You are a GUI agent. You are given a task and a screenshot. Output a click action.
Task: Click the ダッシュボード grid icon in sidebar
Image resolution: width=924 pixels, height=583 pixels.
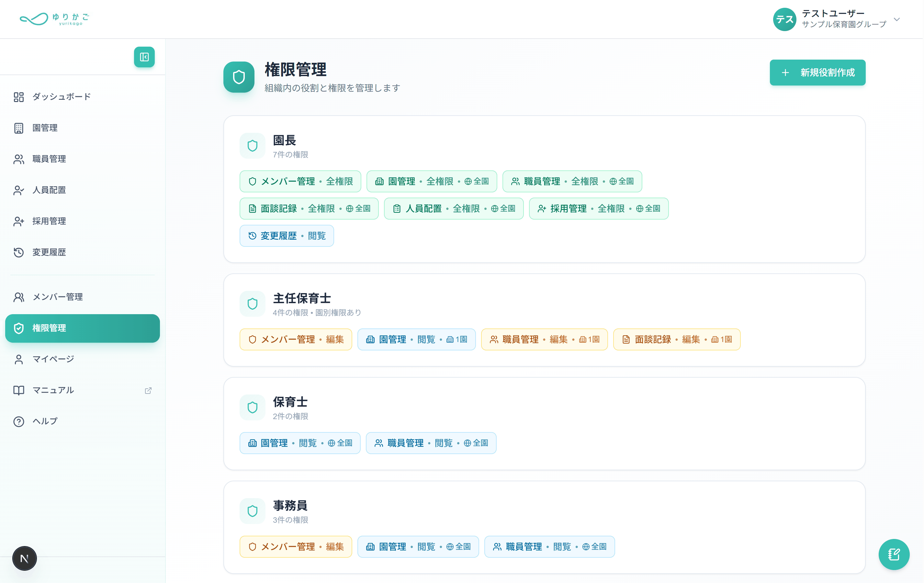point(19,97)
